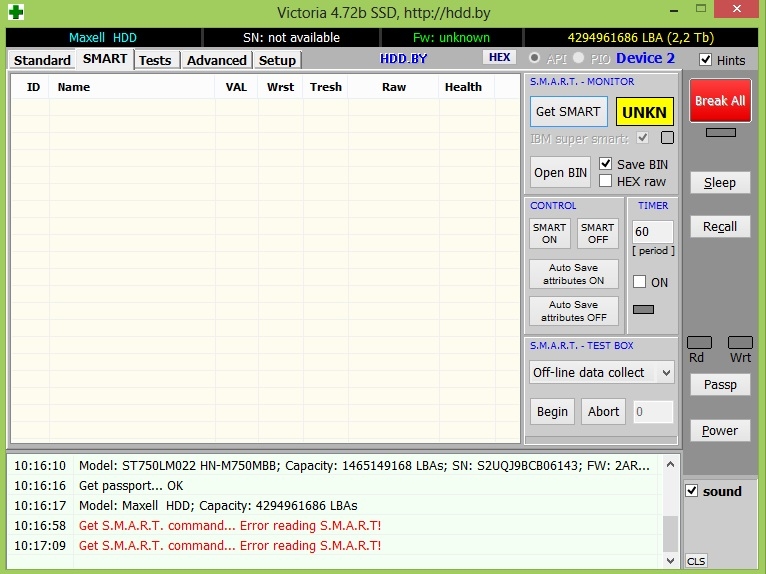Click the SMART ON button
This screenshot has height=574, width=766.
(550, 234)
